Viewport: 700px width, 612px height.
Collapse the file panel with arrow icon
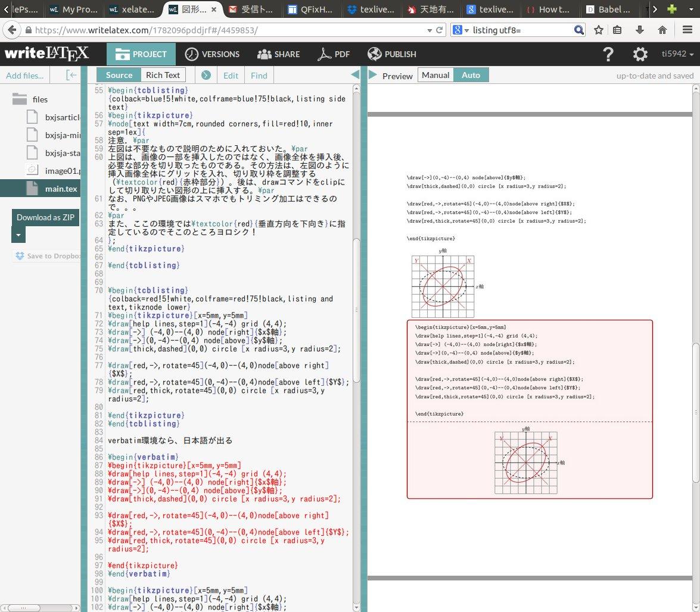coord(71,75)
